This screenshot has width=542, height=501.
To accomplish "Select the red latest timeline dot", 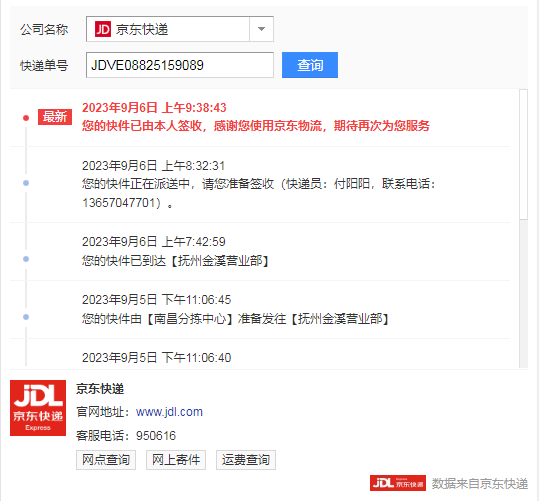I will coord(26,118).
